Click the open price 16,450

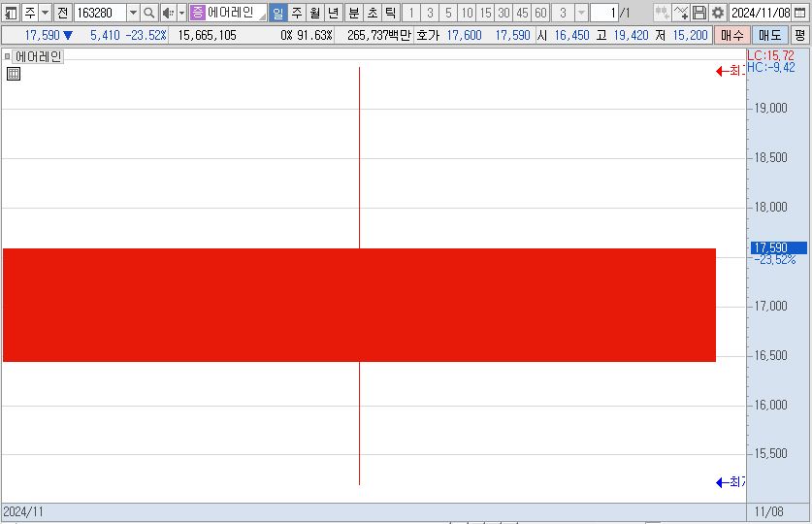point(571,35)
